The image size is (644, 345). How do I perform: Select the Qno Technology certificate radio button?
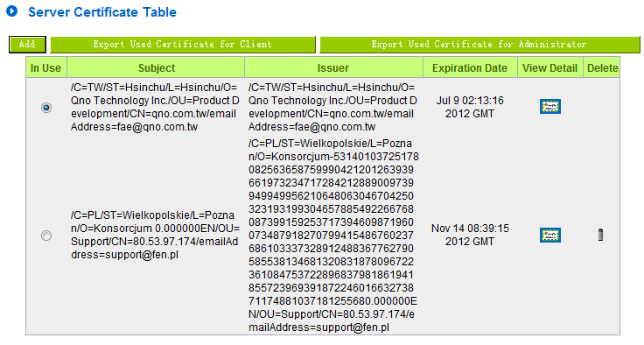[46, 108]
